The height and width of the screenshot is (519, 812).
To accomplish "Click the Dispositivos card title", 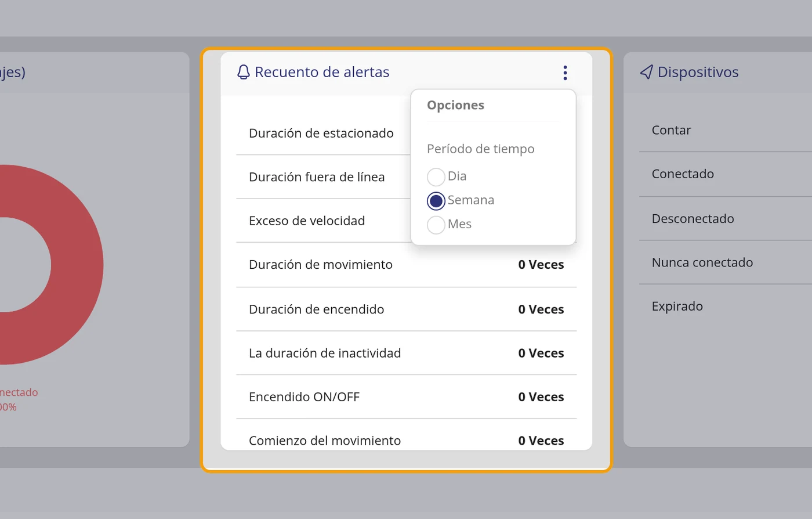I will click(698, 72).
